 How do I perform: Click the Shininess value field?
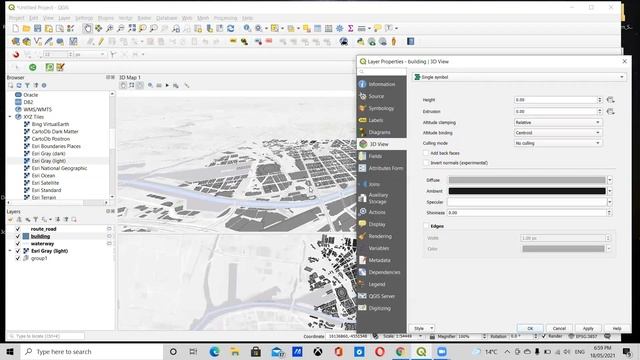click(x=527, y=213)
